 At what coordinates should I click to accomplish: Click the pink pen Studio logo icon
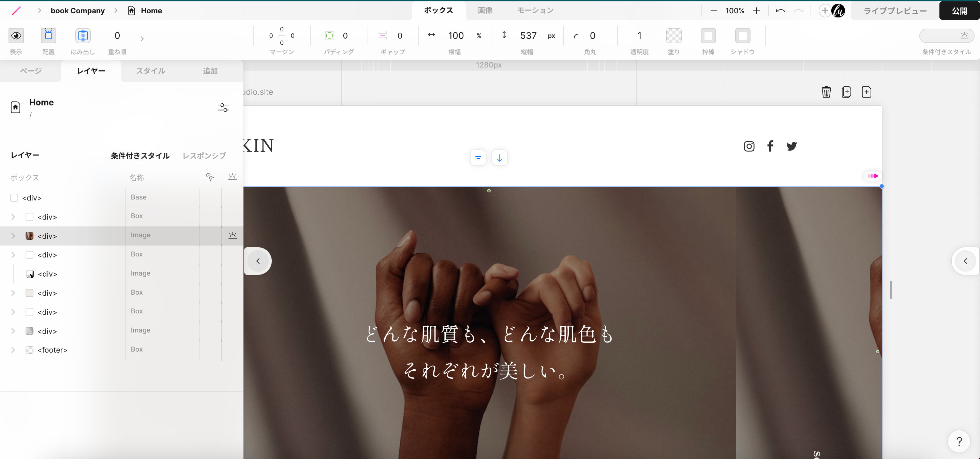tap(16, 11)
